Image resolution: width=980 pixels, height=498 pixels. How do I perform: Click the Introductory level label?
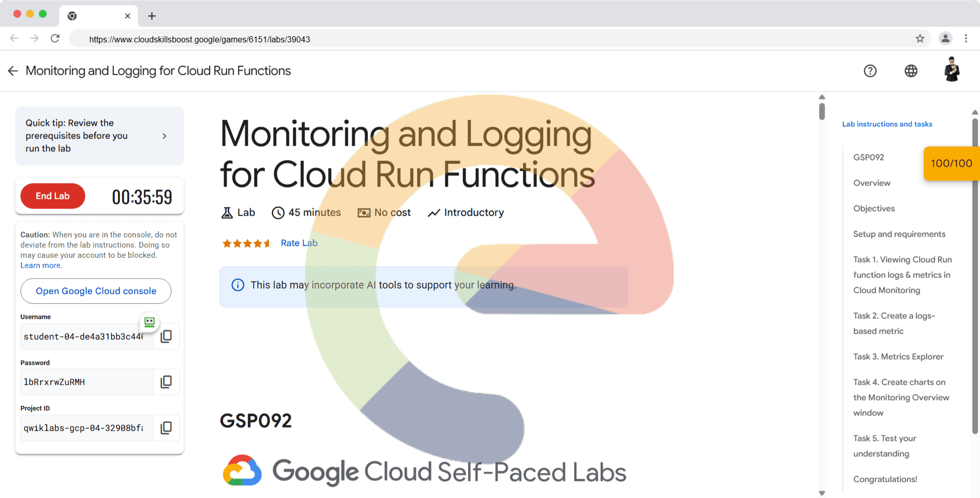pos(474,212)
